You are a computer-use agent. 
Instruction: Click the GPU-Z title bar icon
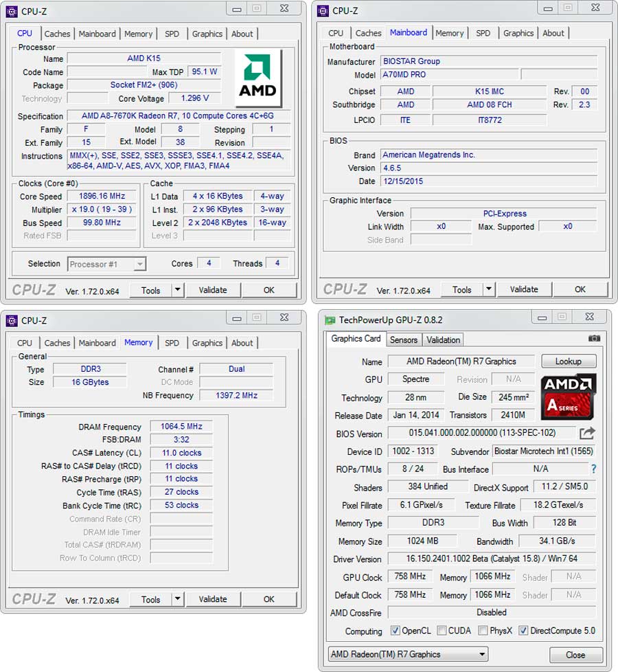(330, 320)
